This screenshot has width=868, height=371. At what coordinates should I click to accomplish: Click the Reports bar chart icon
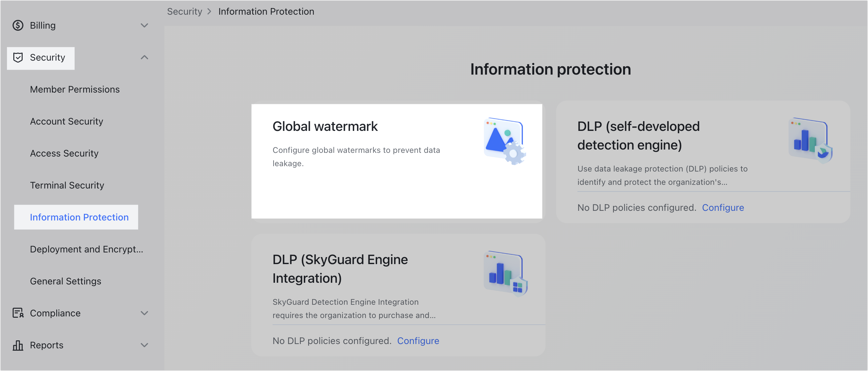pos(18,345)
